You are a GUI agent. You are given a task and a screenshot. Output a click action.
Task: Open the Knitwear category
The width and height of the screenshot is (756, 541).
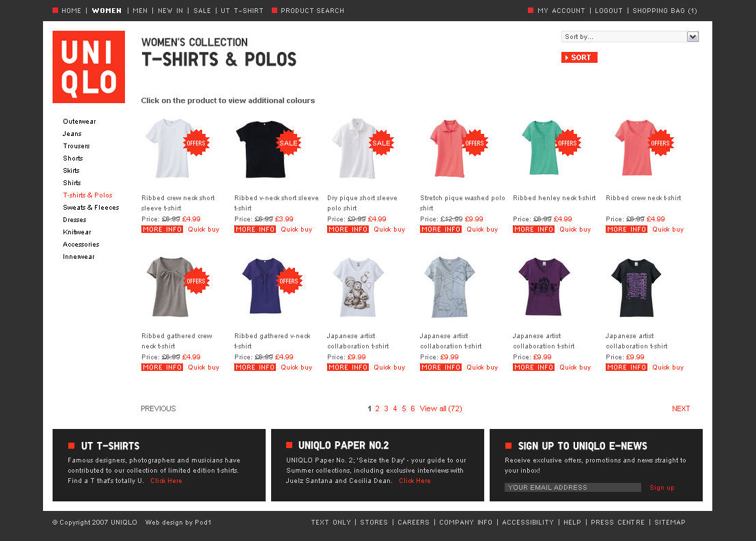click(77, 232)
